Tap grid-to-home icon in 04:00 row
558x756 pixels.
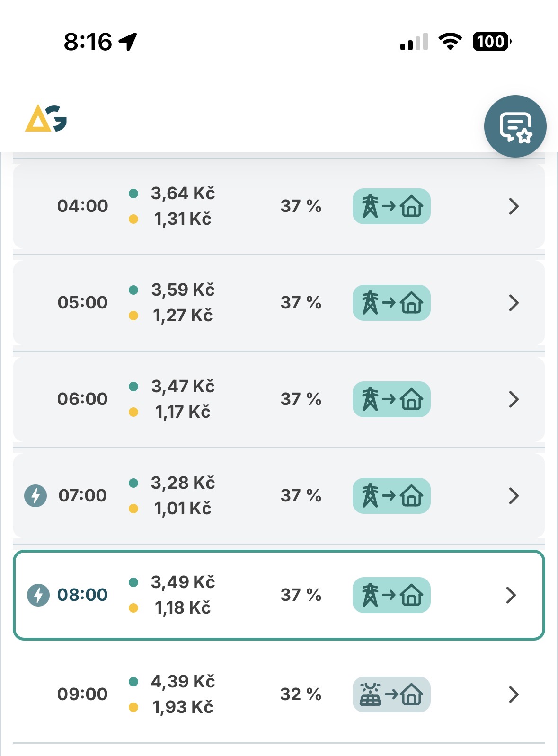click(391, 206)
